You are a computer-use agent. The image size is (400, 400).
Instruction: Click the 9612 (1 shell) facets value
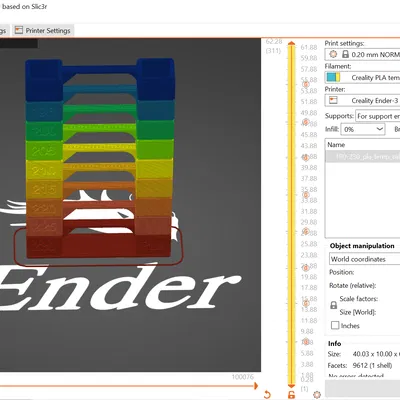[x=372, y=365]
